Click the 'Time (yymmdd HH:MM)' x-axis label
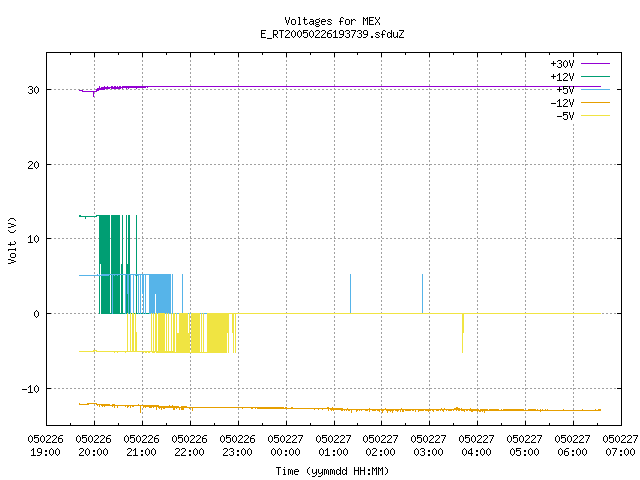The height and width of the screenshot is (480, 640). pos(332,471)
